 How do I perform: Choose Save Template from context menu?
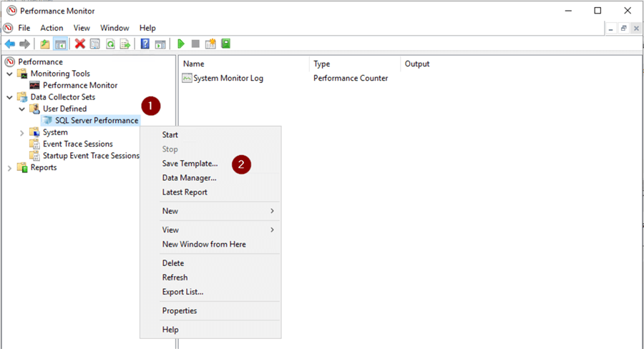[x=190, y=163]
